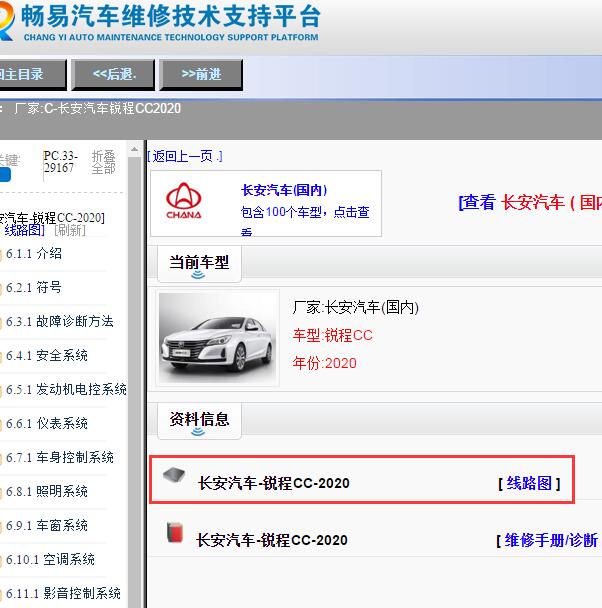Open tree item 6.8.1 照明系统
602x608 pixels.
click(x=47, y=491)
